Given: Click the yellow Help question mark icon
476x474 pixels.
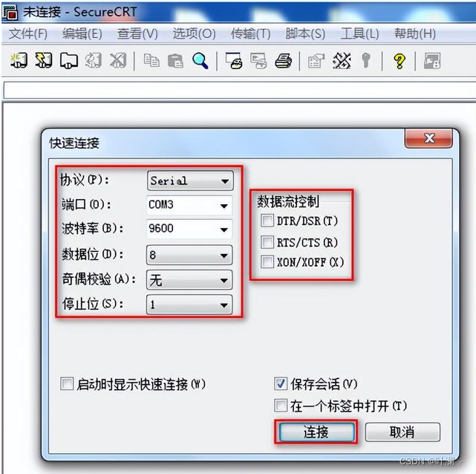Looking at the screenshot, I should click(400, 60).
